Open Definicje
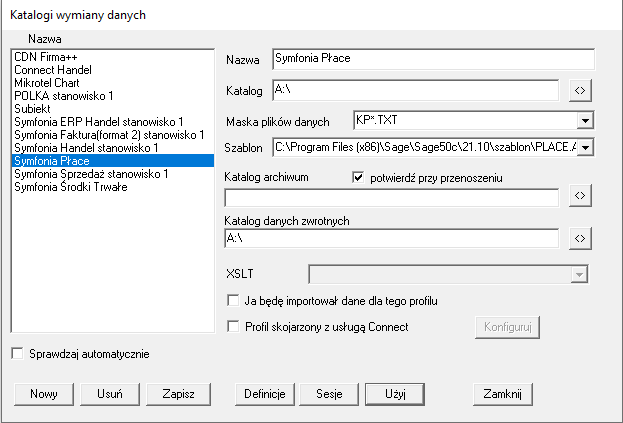This screenshot has width=623, height=423. tap(265, 394)
